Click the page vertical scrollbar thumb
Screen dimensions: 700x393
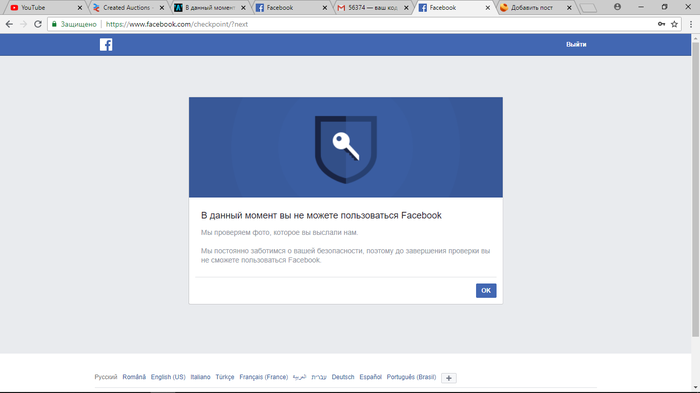[696, 190]
